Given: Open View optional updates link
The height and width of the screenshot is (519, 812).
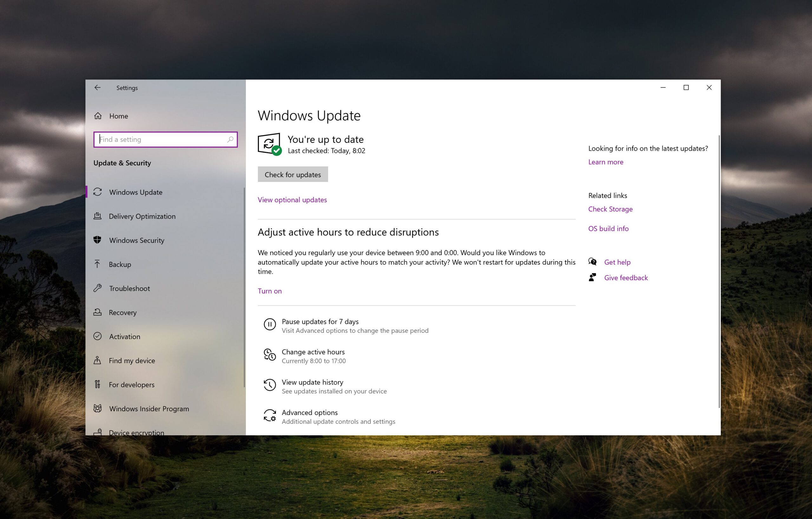Looking at the screenshot, I should coord(292,200).
